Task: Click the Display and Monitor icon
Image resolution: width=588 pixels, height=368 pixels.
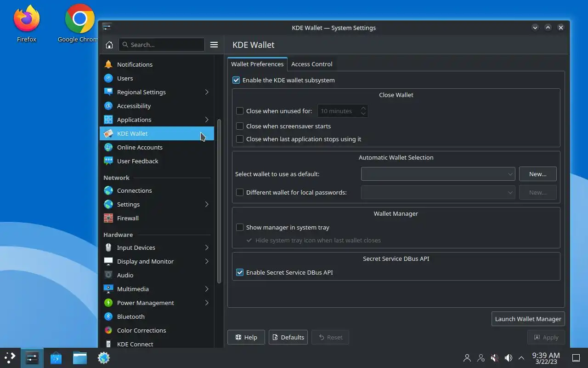Action: tap(108, 261)
